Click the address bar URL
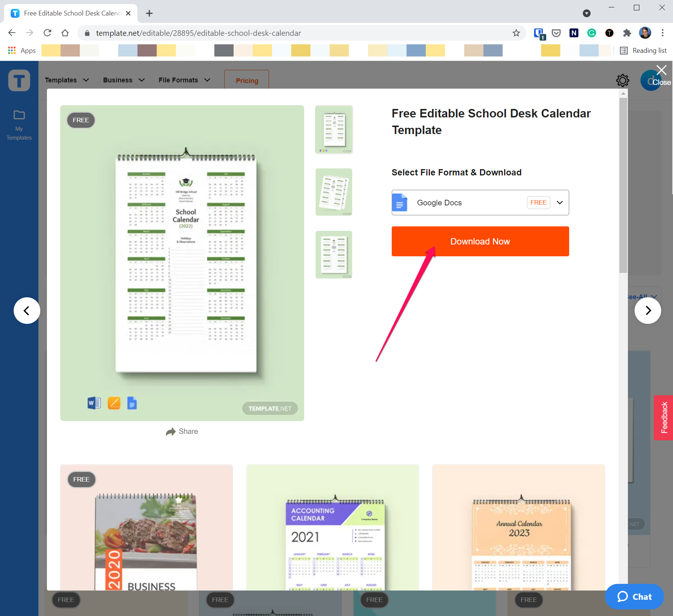The image size is (673, 616). pos(198,33)
